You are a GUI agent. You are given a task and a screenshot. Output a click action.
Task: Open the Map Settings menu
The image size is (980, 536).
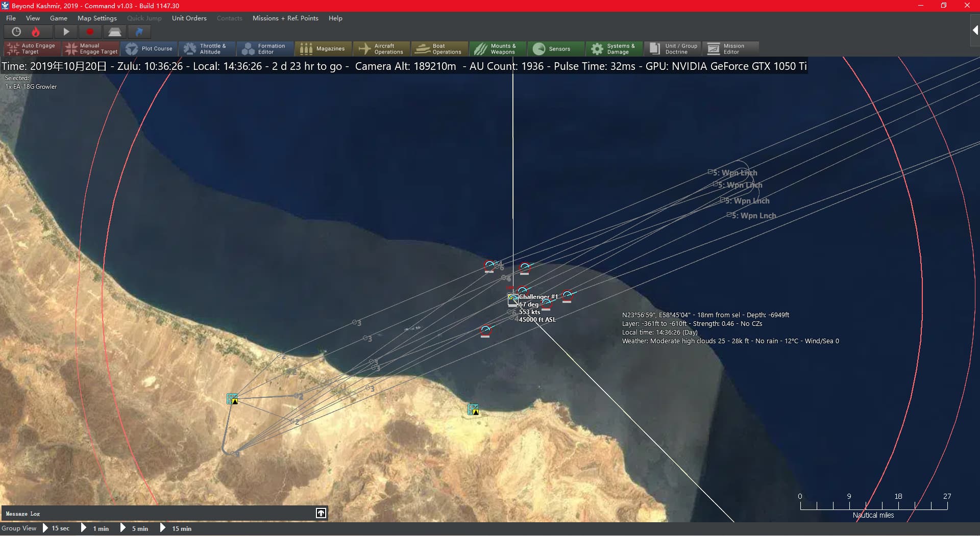[x=97, y=18]
